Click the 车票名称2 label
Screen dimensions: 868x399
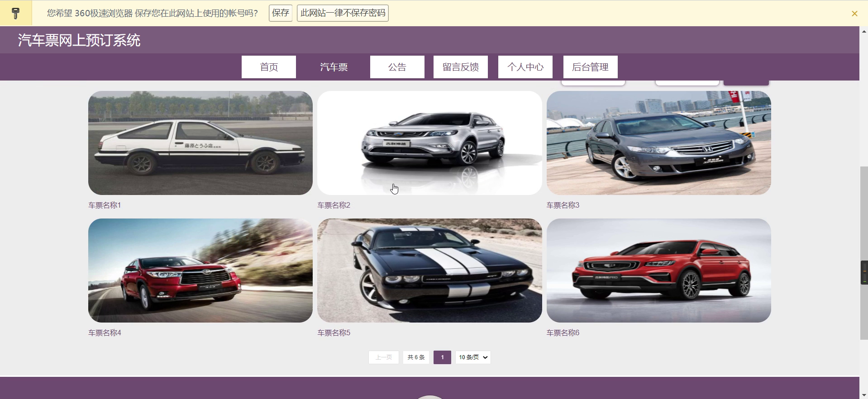tap(334, 205)
